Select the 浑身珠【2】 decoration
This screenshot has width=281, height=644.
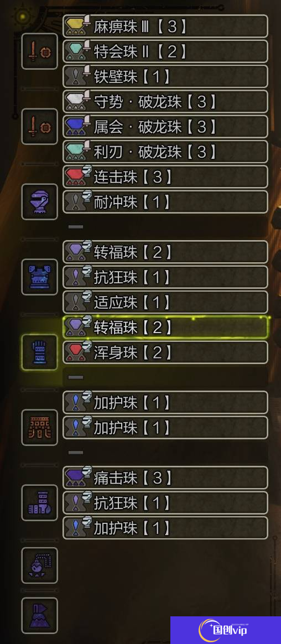(x=165, y=352)
